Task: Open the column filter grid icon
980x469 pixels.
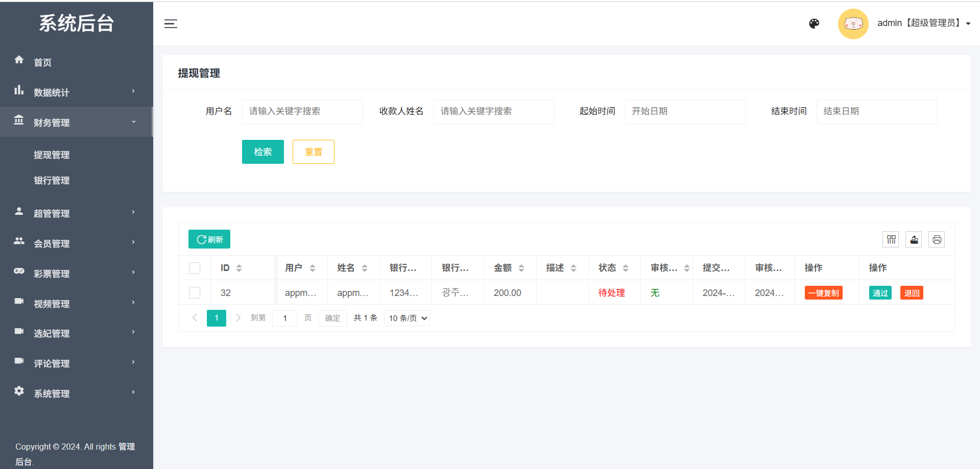Action: coord(891,239)
